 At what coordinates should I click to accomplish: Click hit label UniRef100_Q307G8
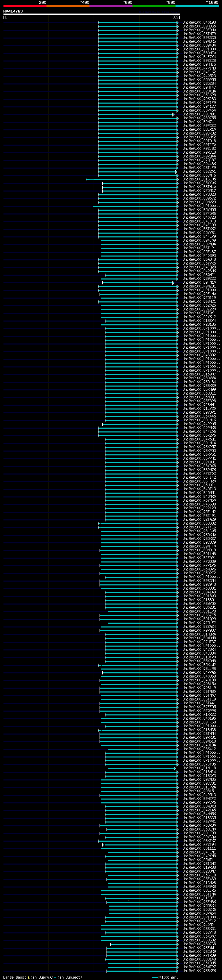[199, 944]
